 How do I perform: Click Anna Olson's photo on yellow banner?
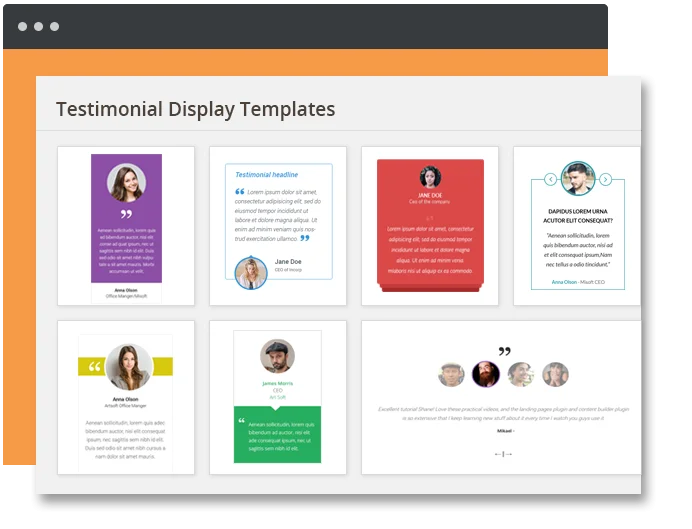(x=129, y=367)
